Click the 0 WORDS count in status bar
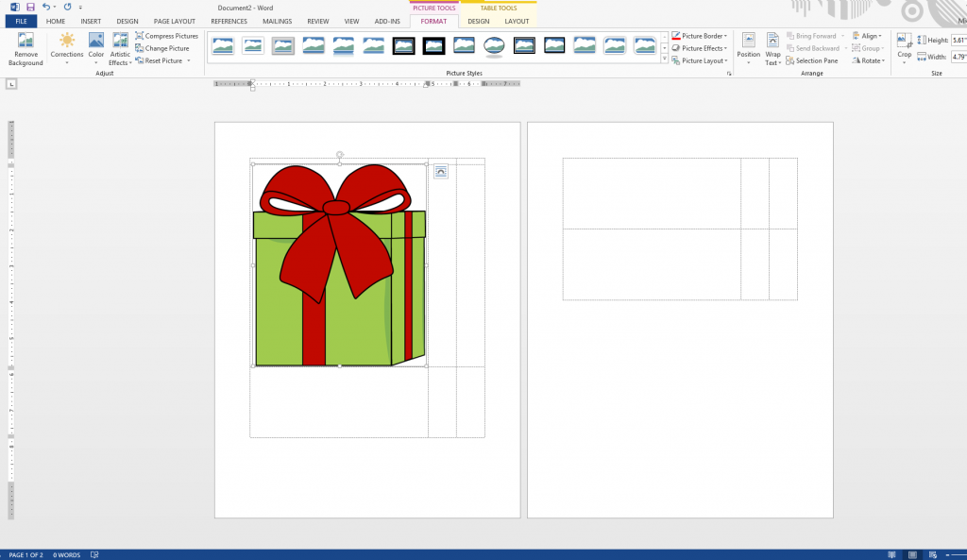 [x=67, y=555]
